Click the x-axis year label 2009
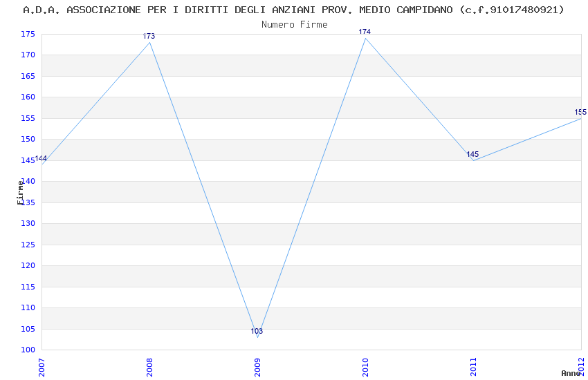The height and width of the screenshot is (380, 588). tap(257, 368)
